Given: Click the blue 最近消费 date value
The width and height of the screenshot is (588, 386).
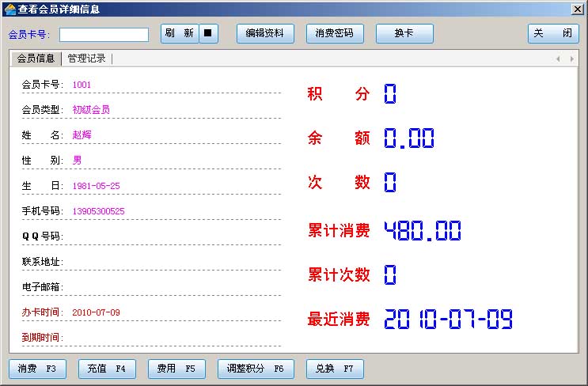Looking at the screenshot, I should [x=449, y=320].
